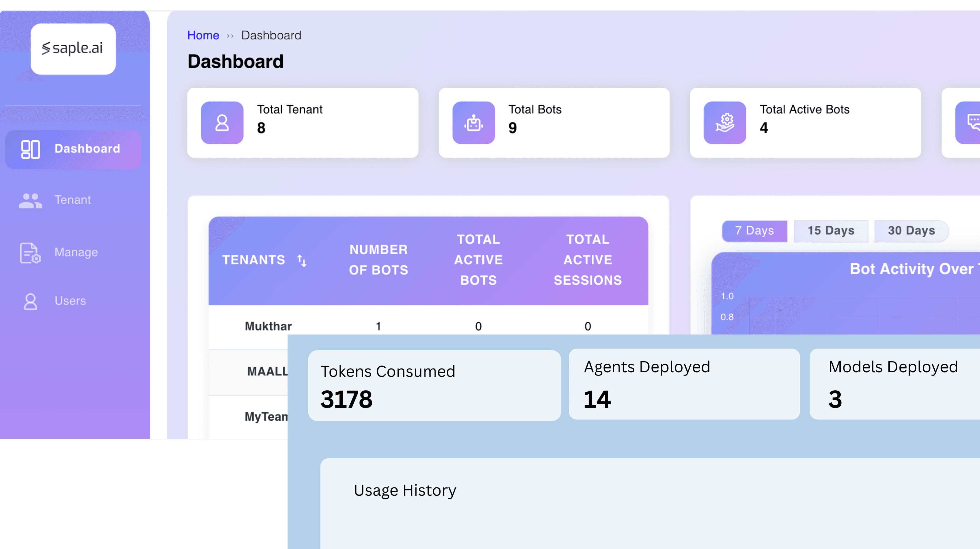Toggle sort order on the TENANTS column
980x549 pixels.
302,260
